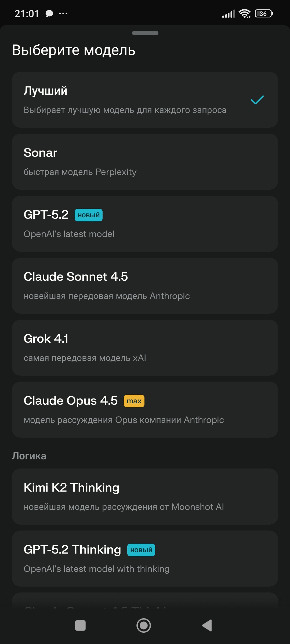Tap the battery indicator showing 36
This screenshot has height=644, width=290.
coord(264,13)
